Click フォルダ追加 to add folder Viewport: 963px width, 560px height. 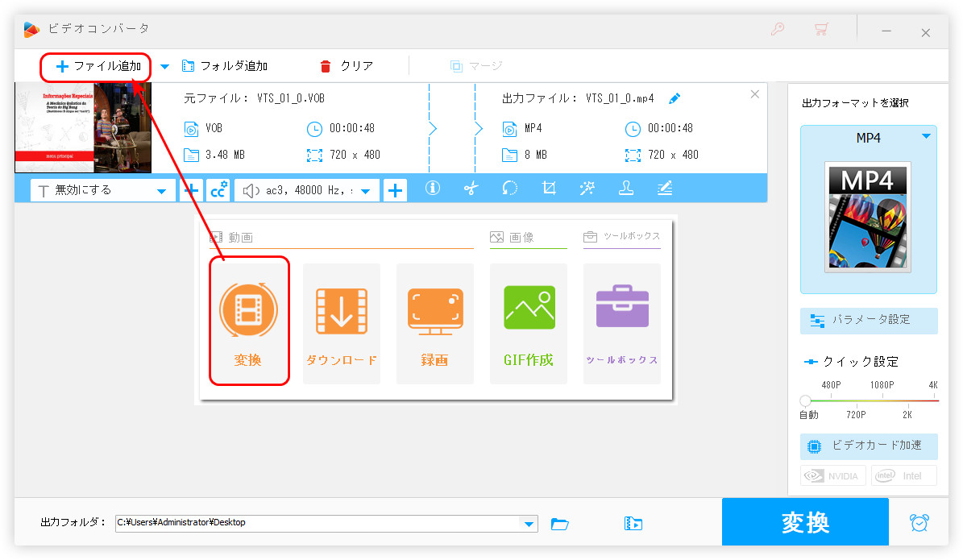225,66
